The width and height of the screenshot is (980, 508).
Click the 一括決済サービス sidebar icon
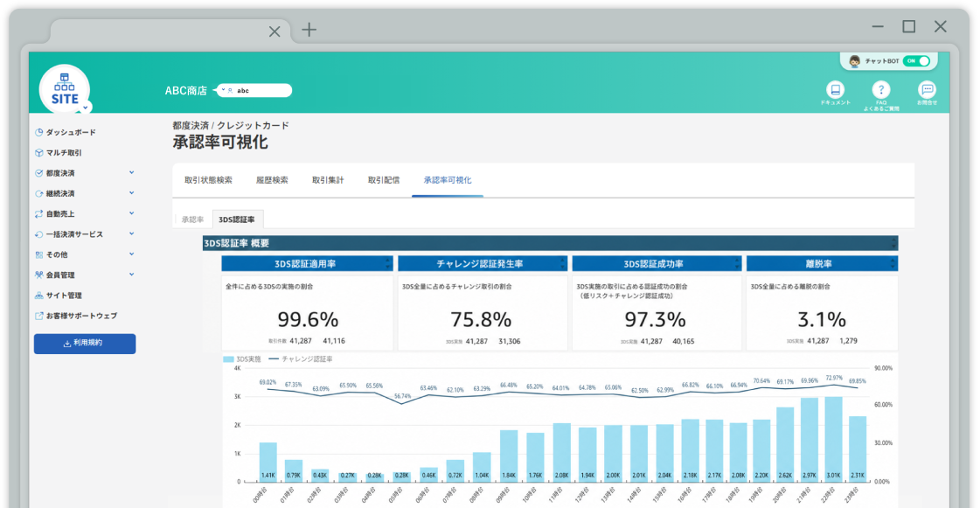[x=38, y=234]
